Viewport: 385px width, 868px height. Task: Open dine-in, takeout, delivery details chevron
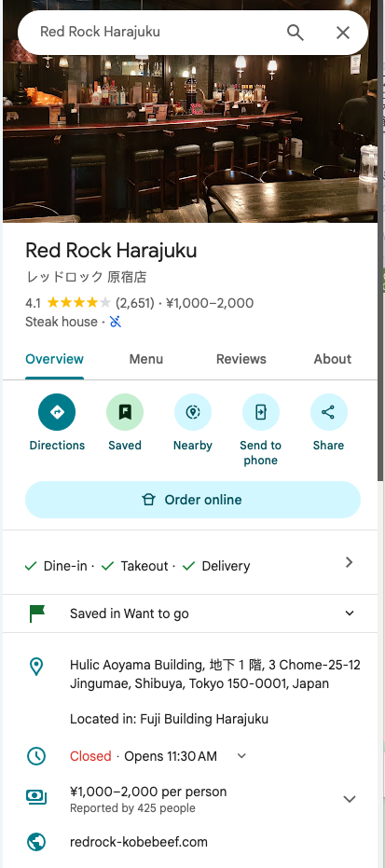[x=349, y=562]
